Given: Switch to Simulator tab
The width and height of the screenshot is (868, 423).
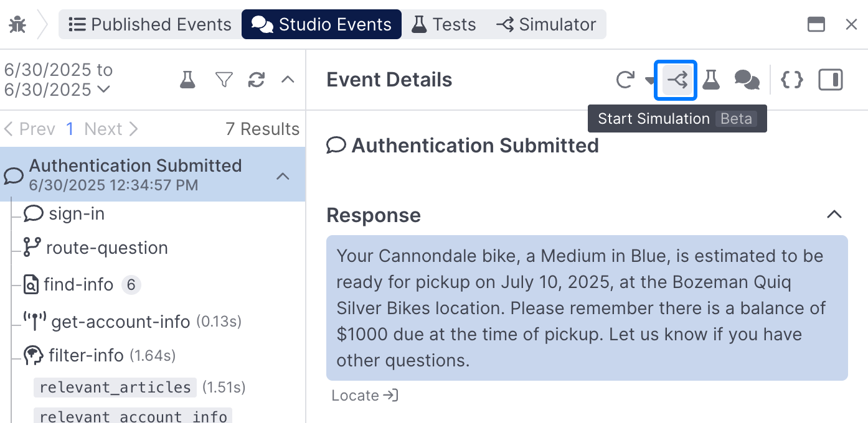Looking at the screenshot, I should point(546,24).
